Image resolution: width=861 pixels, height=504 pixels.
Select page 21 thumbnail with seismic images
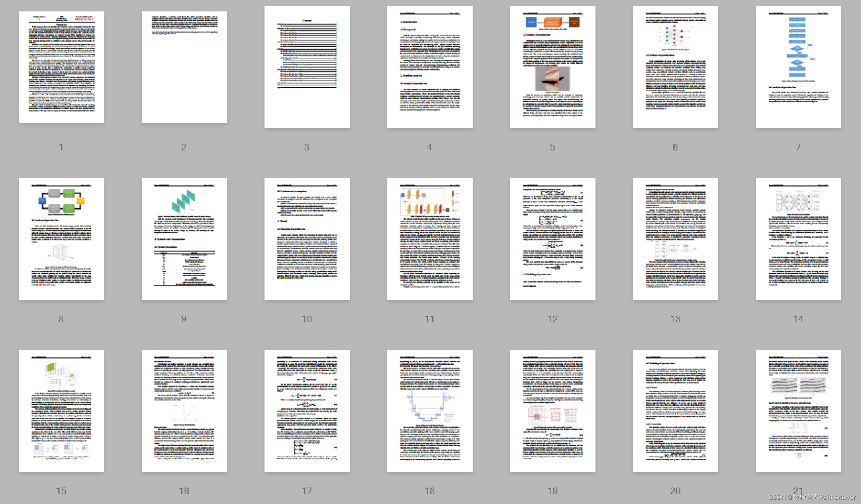click(x=798, y=411)
